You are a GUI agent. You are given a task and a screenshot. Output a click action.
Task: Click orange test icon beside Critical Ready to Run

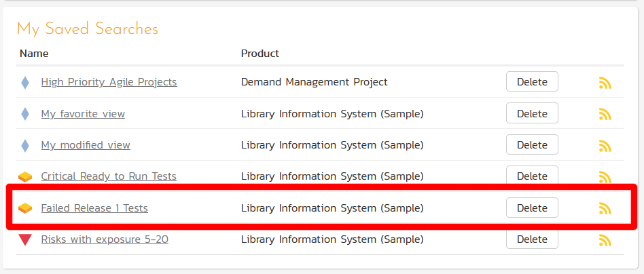tap(25, 177)
